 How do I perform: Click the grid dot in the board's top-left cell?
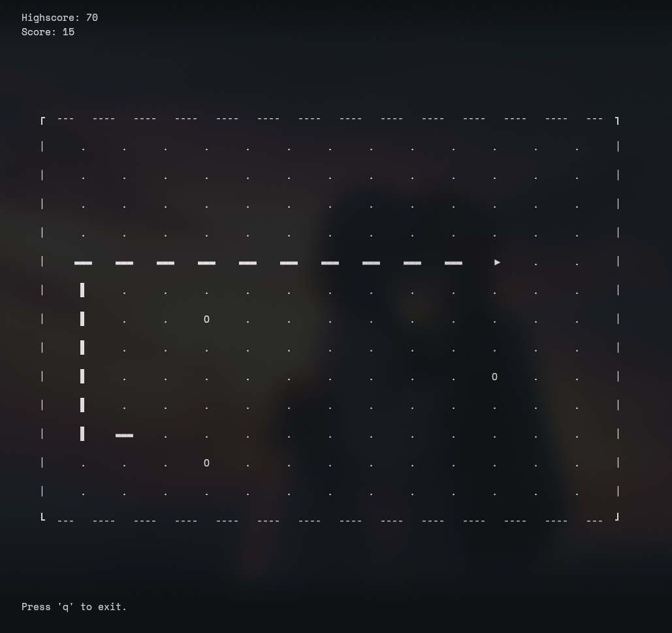pos(83,150)
